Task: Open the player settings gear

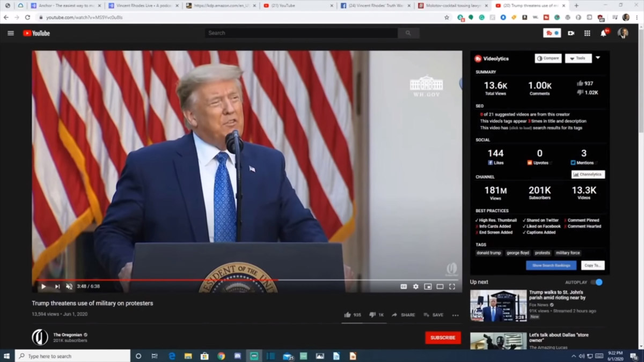Action: click(415, 286)
